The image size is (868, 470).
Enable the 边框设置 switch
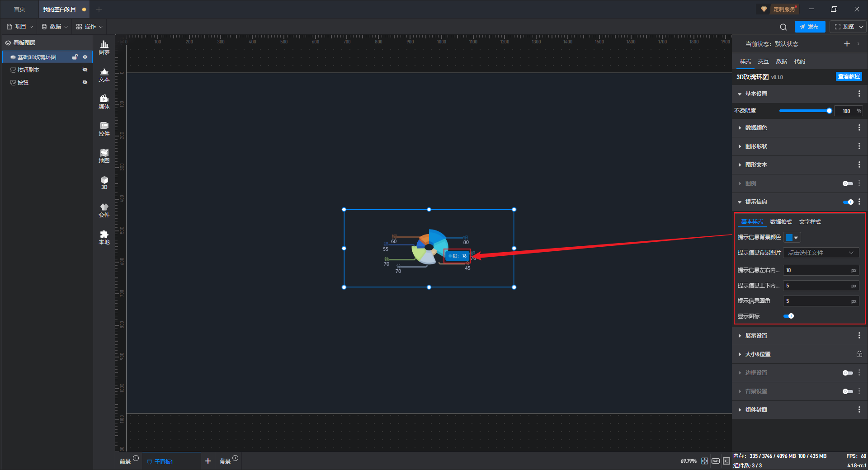click(848, 373)
